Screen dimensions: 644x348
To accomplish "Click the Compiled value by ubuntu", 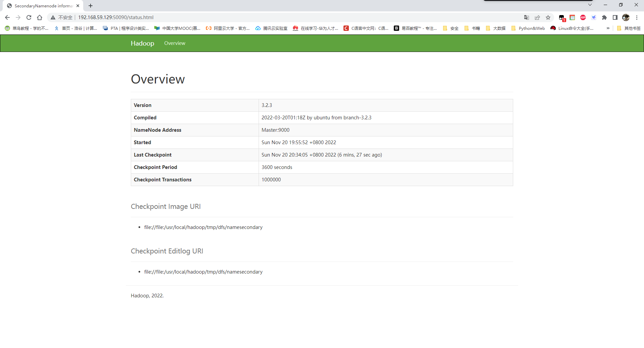I will [x=316, y=118].
